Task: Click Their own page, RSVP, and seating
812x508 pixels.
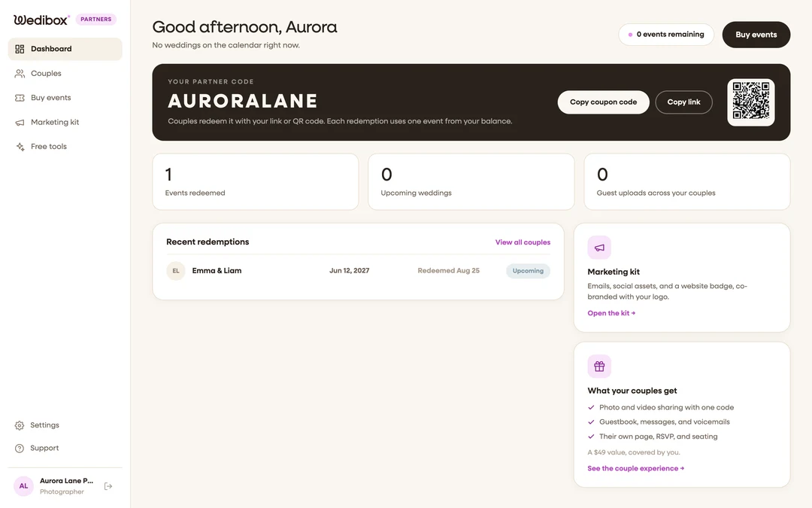Action: click(x=658, y=437)
